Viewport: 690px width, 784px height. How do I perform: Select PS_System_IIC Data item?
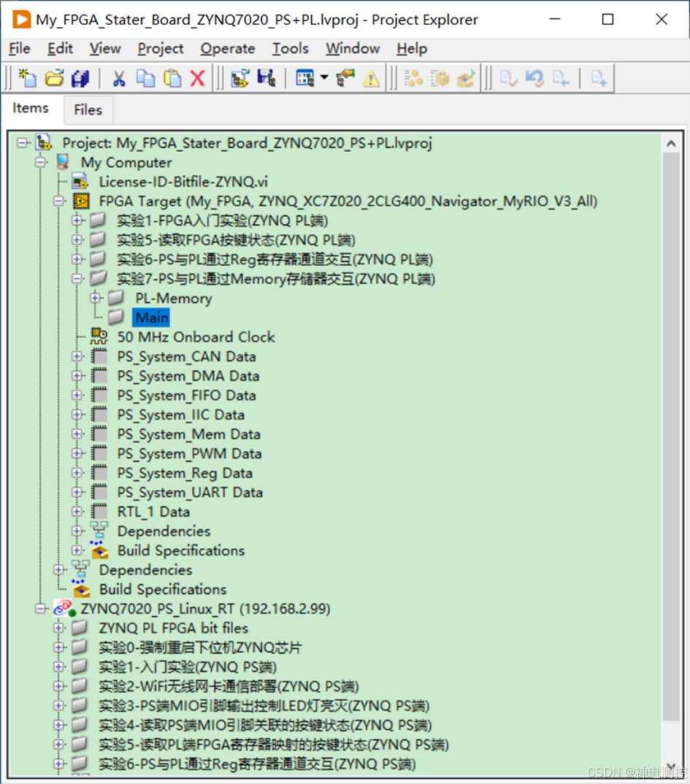pyautogui.click(x=181, y=415)
